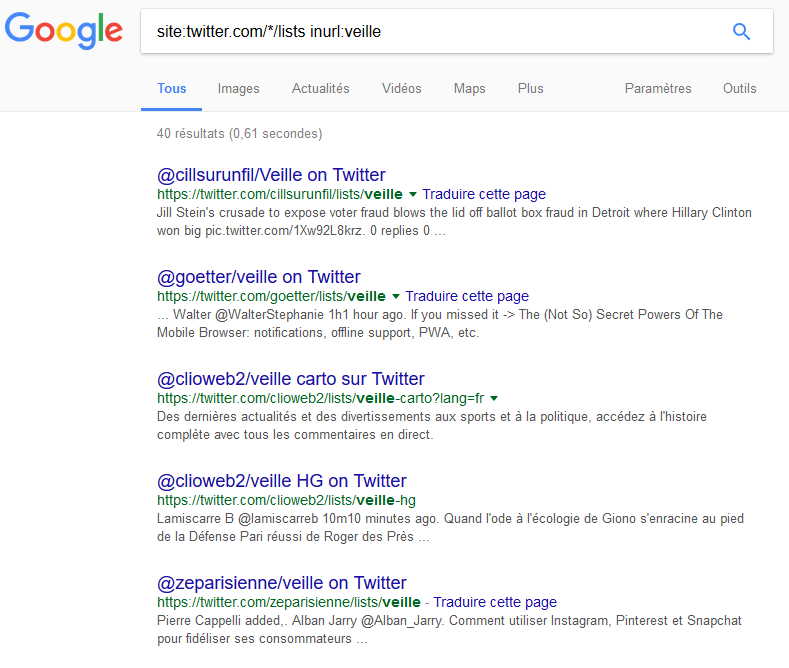Click the green twitter.com/goetter/lists/veille URL
789x668 pixels.
(271, 296)
